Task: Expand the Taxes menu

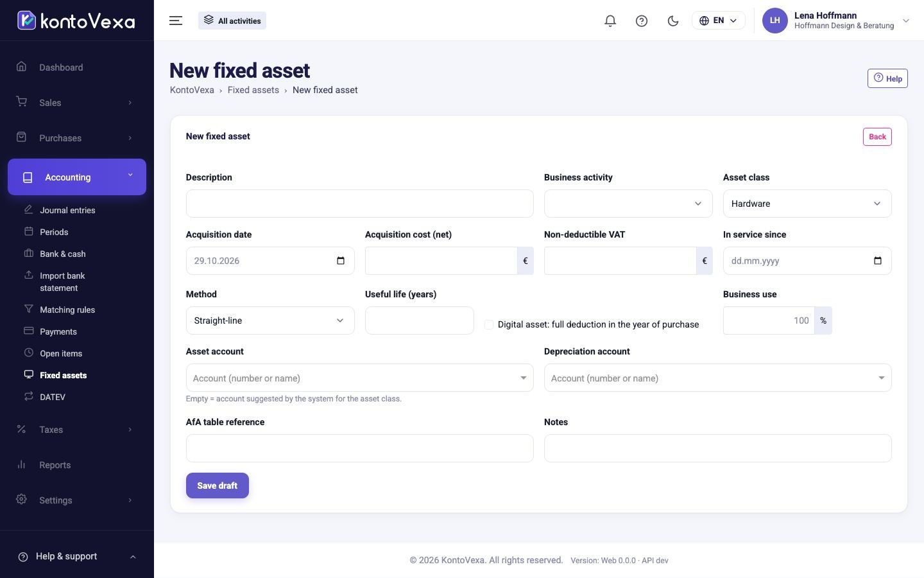Action: pyautogui.click(x=77, y=430)
